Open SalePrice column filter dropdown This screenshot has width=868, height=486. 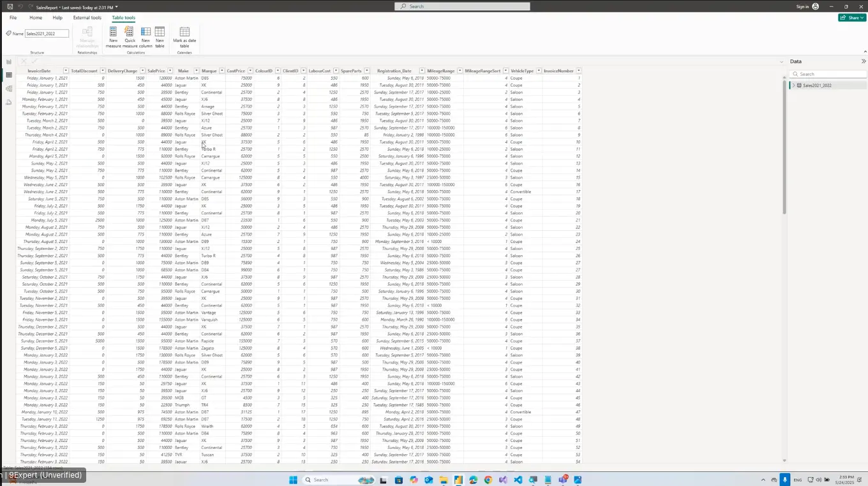[170, 71]
